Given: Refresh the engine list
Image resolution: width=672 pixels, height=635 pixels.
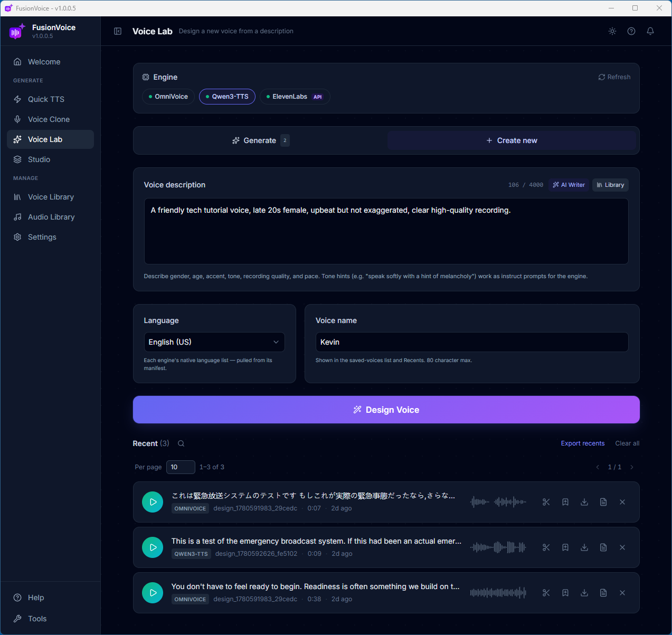Looking at the screenshot, I should pos(614,77).
